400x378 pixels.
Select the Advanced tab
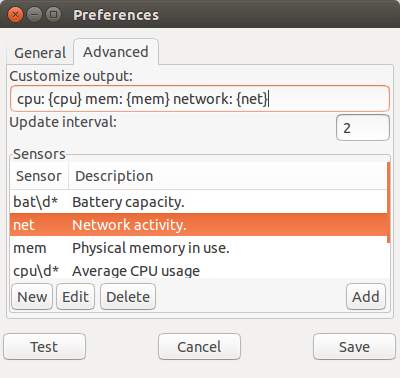[x=116, y=52]
